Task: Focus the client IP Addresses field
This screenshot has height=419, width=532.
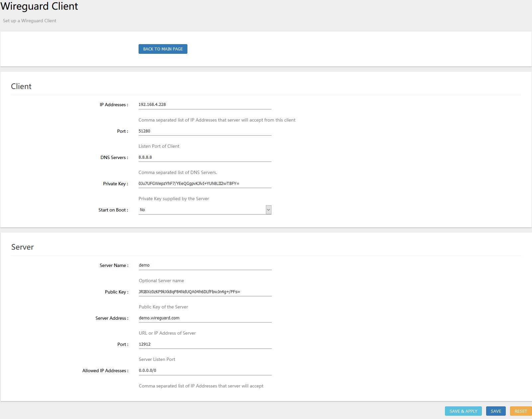Action: [x=205, y=105]
